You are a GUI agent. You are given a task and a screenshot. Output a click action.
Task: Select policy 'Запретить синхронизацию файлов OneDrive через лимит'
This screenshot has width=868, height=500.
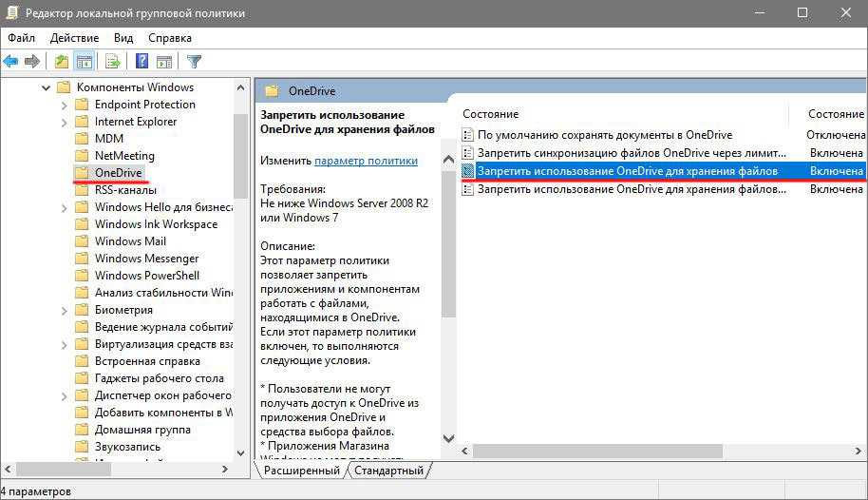pos(632,152)
